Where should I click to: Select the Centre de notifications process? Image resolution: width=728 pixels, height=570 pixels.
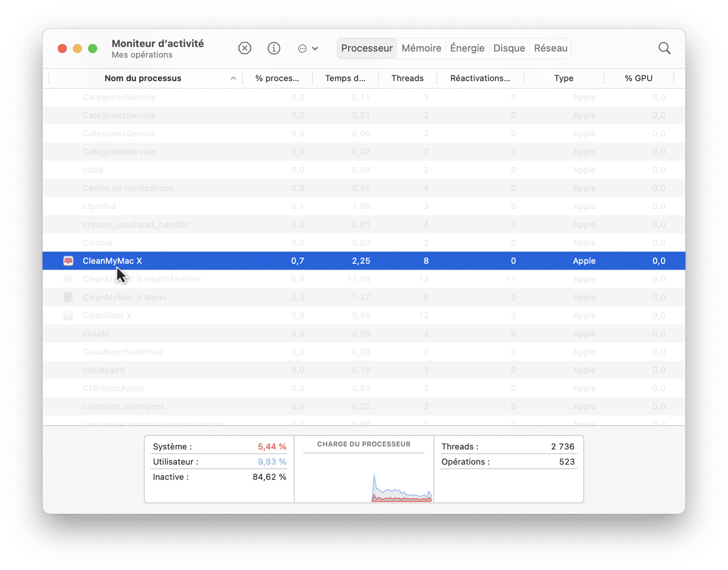(364, 188)
